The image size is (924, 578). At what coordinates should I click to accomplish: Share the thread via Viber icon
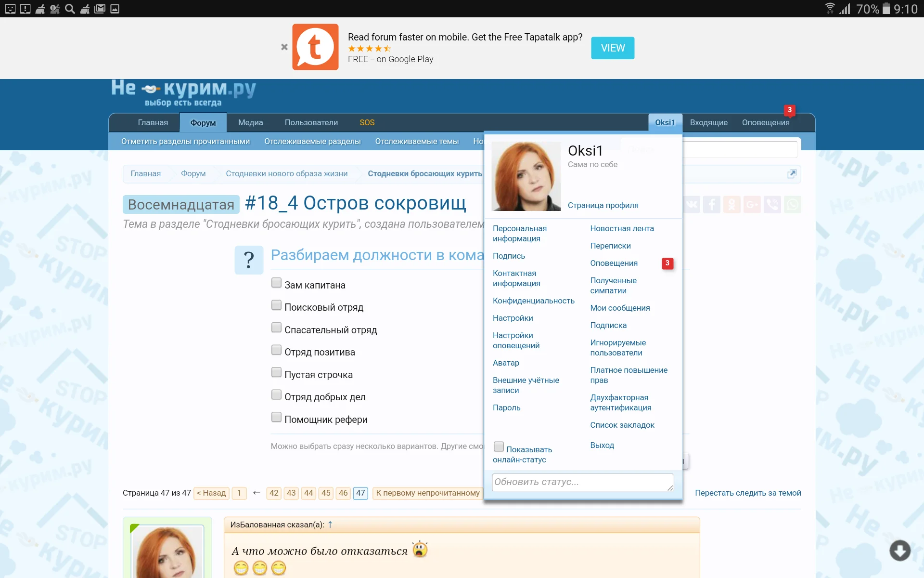click(772, 204)
